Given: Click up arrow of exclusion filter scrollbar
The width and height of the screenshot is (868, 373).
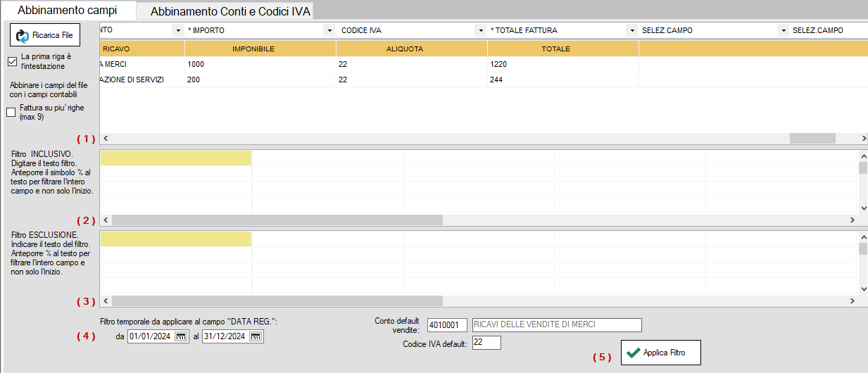Looking at the screenshot, I should (863, 236).
